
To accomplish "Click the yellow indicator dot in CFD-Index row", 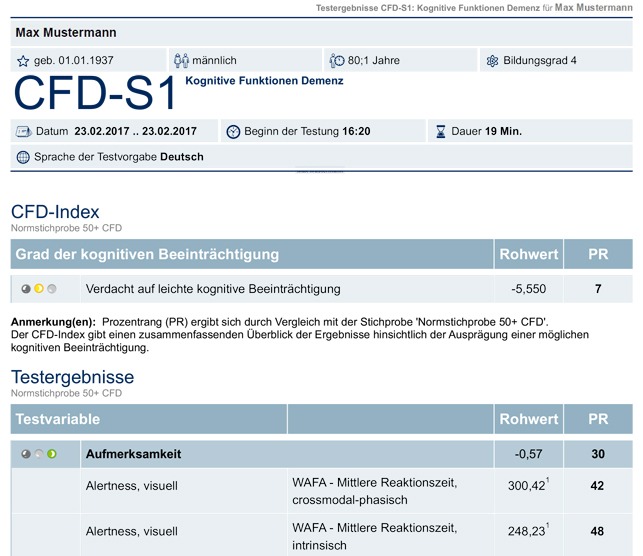I will (x=39, y=289).
